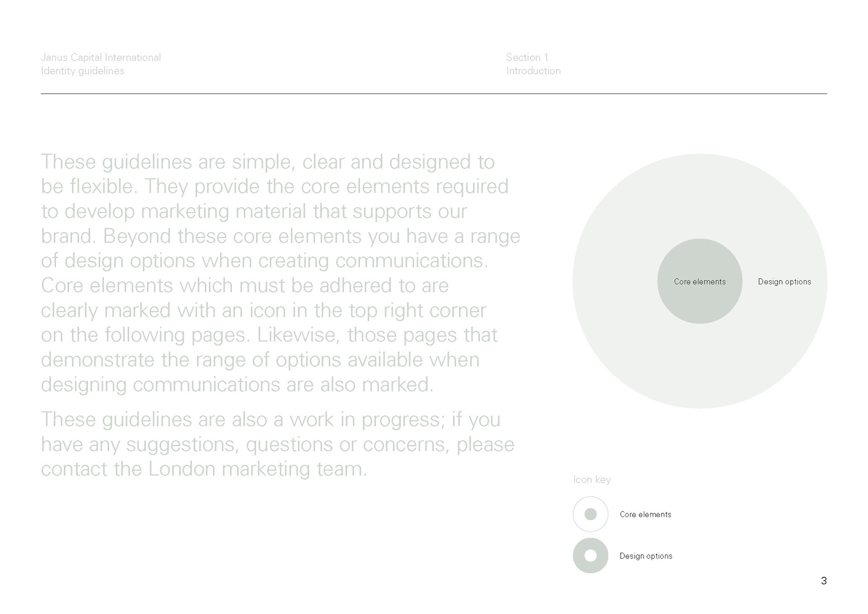Click the 'Introduction' section title

tap(533, 71)
